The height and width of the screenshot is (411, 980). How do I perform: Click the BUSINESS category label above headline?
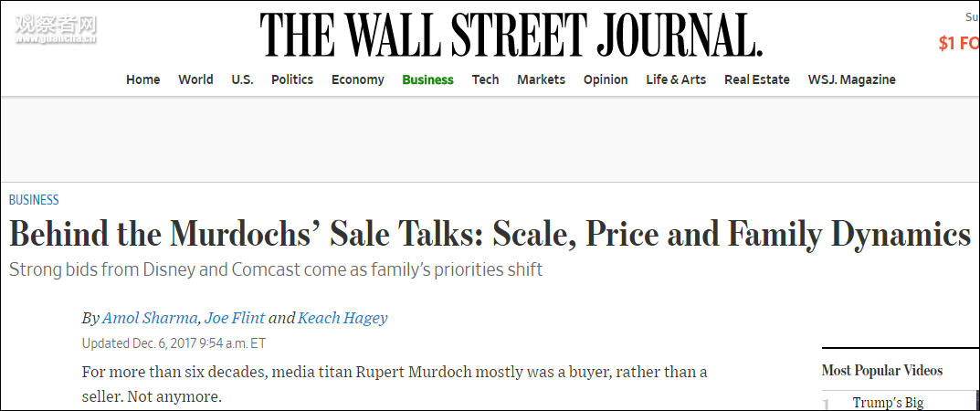point(34,200)
